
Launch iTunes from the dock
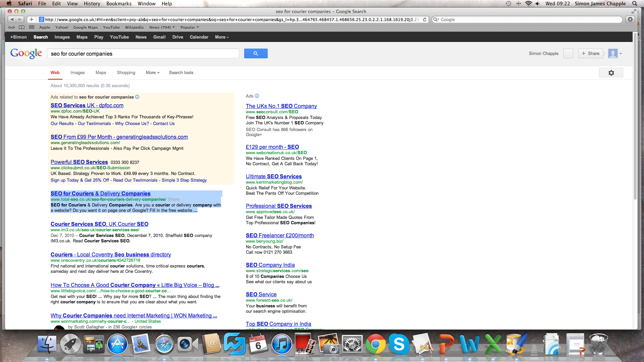click(281, 344)
